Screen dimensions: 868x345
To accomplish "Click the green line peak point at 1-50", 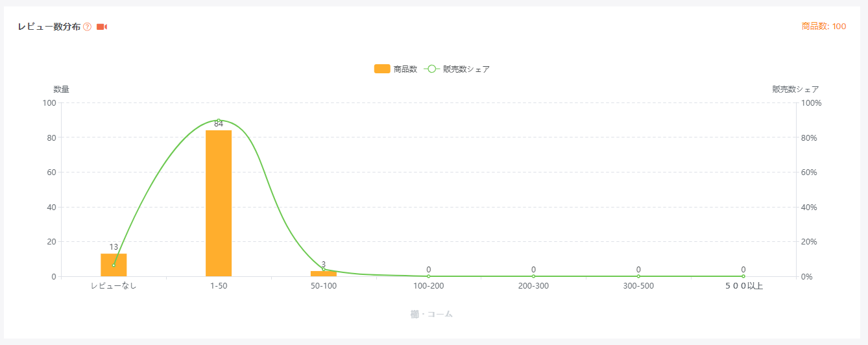I will pos(219,121).
